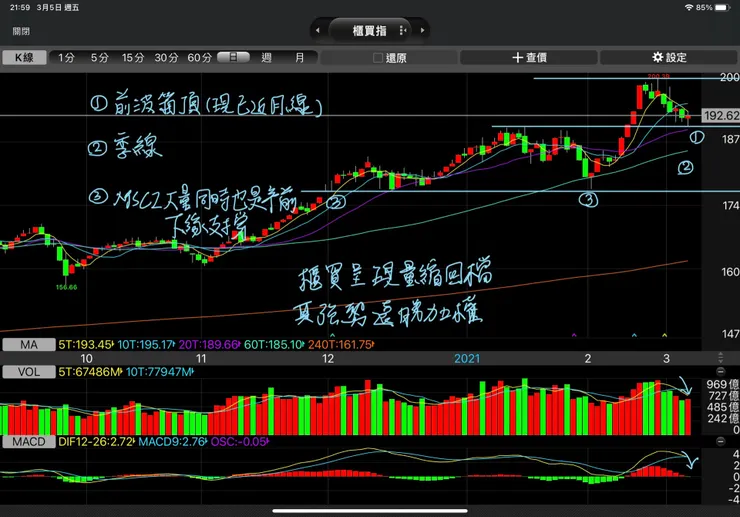Viewport: 740px width, 517px height.
Task: Open the 櫃買指 symbol list icon
Action: 403,30
